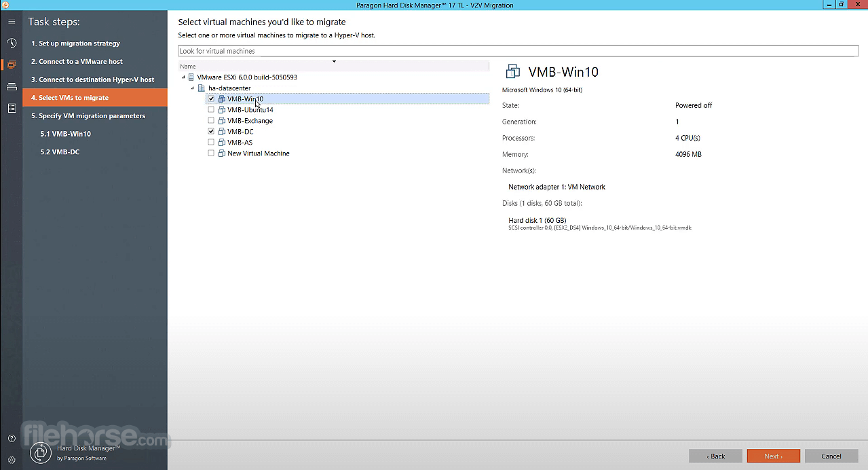Collapse the VMware ESXi host tree node

coord(183,77)
